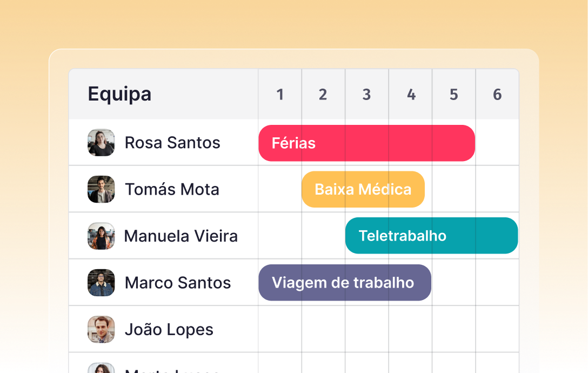Open the Viagem de trabalho entry
The image size is (588, 373).
pos(344,282)
